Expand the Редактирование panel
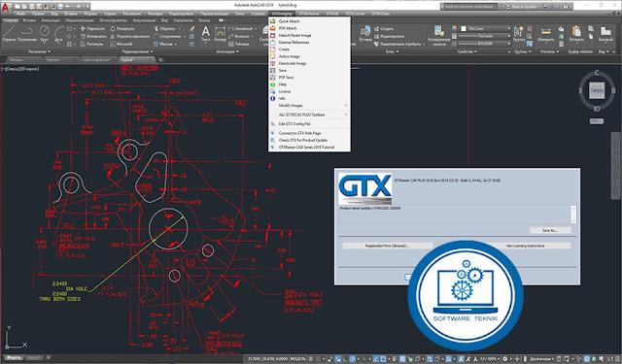The height and width of the screenshot is (364, 622). pyautogui.click(x=137, y=51)
